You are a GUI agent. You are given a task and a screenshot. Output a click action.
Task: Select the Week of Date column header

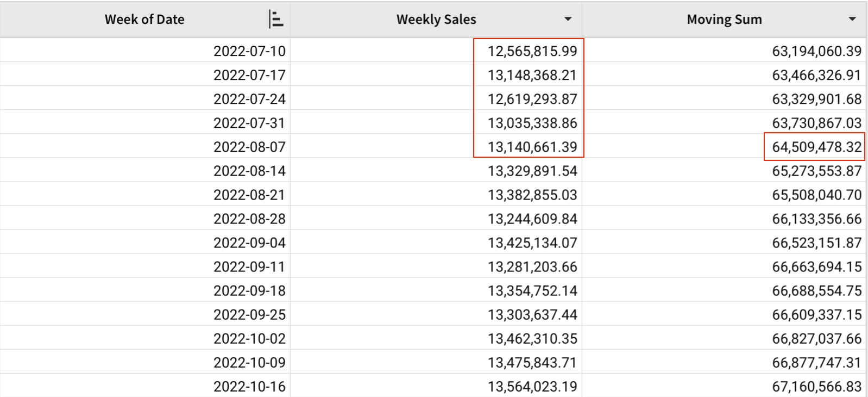144,20
